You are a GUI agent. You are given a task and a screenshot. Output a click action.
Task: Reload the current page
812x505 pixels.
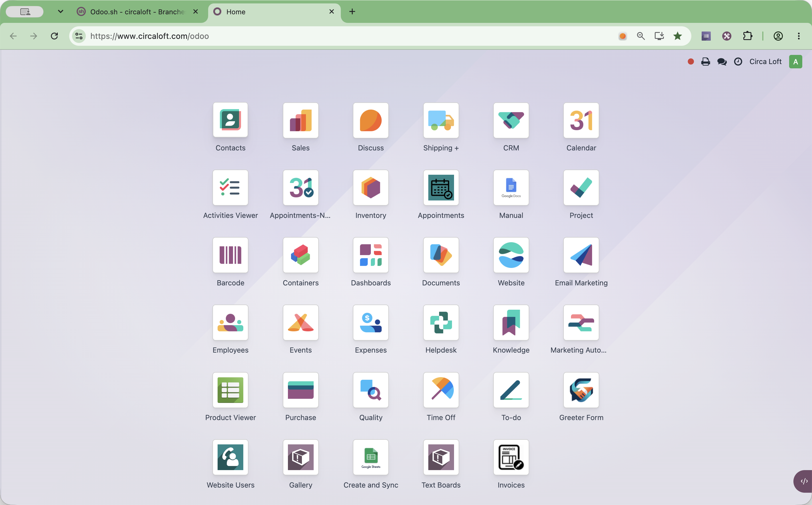[x=54, y=36]
